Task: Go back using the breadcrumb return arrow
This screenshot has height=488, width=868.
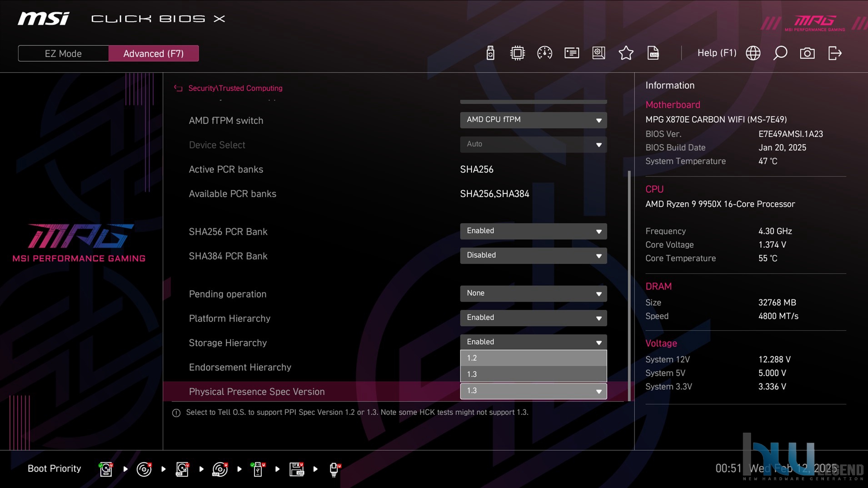Action: pos(178,88)
